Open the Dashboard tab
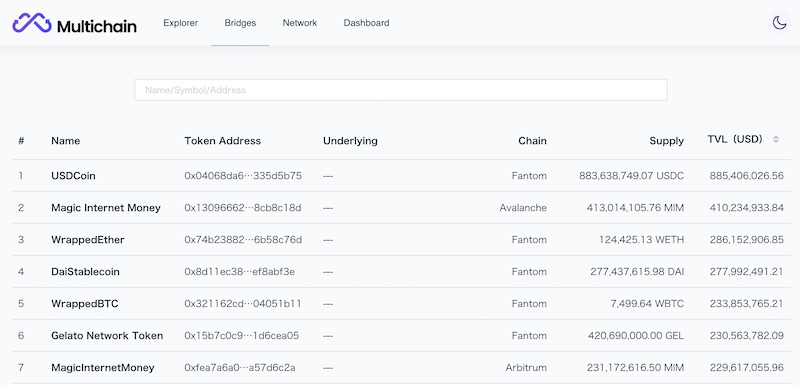This screenshot has height=385, width=800. coord(366,23)
